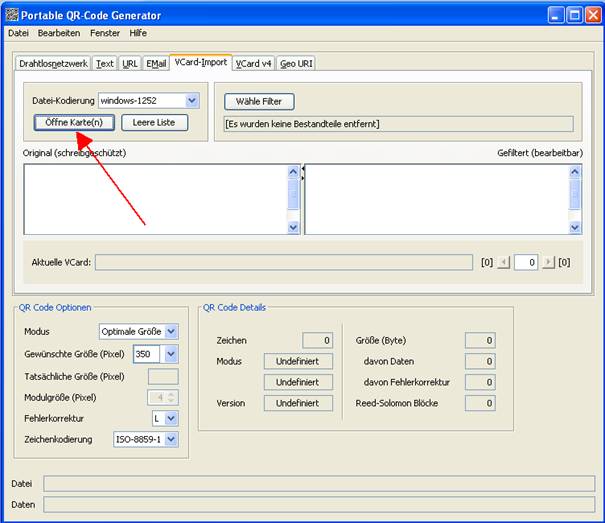The image size is (605, 523).
Task: Click the removed-components filter status field
Action: (399, 124)
